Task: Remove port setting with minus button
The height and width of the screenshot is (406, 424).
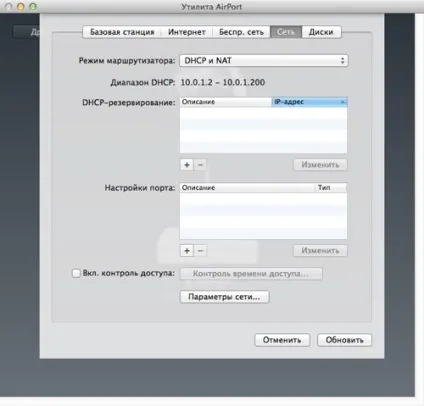Action: (200, 251)
